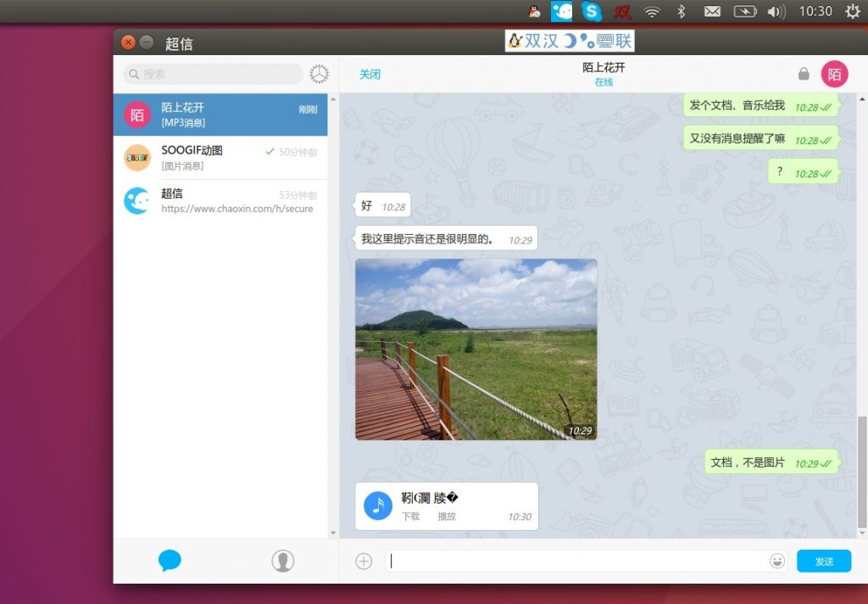
Task: Switch to the contacts person tab
Action: point(282,561)
